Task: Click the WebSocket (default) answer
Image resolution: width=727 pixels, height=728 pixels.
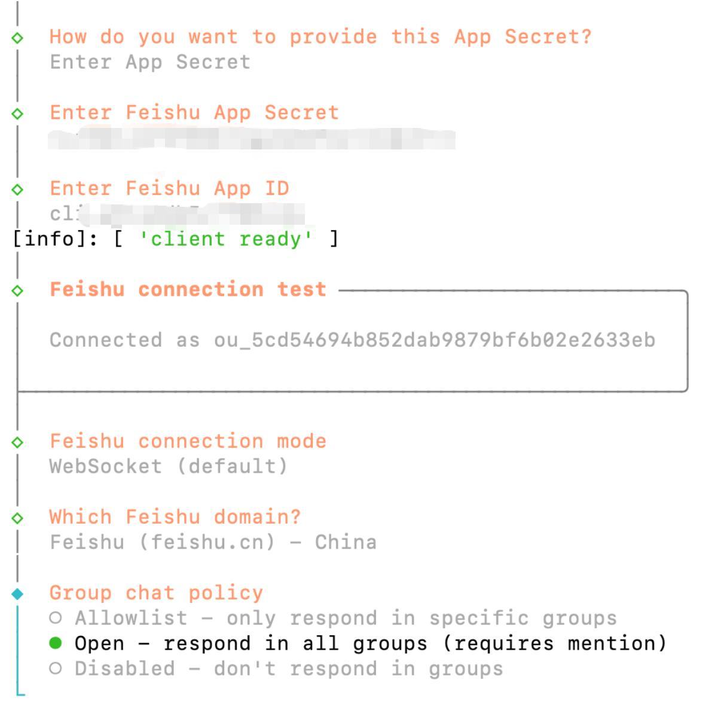Action: point(169,466)
